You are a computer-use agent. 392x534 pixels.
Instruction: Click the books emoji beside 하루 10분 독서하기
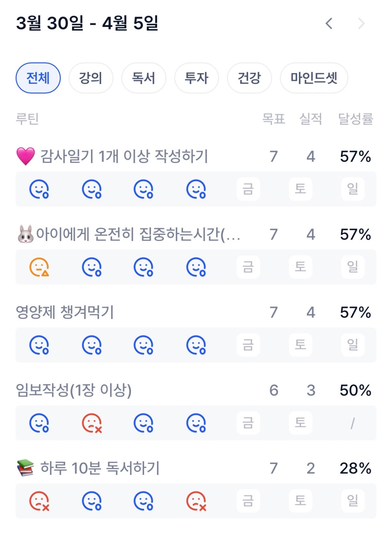[26, 468]
